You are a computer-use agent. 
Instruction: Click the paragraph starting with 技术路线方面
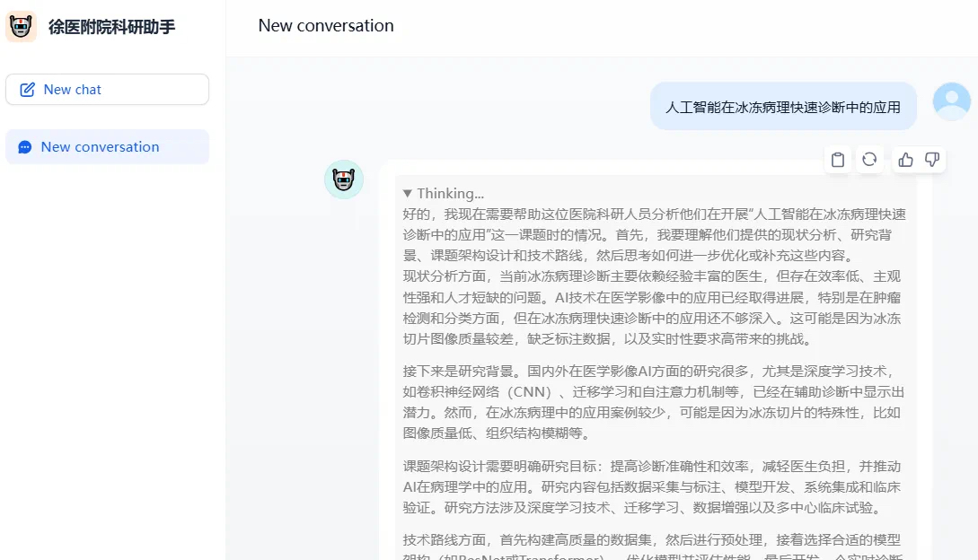coord(655,547)
